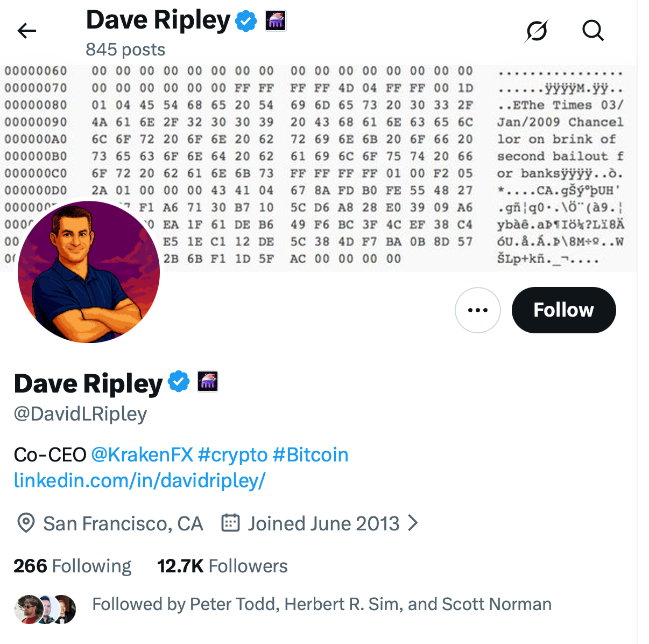The height and width of the screenshot is (644, 649).
Task: Click the affiliate badge in the header
Action: click(x=276, y=21)
